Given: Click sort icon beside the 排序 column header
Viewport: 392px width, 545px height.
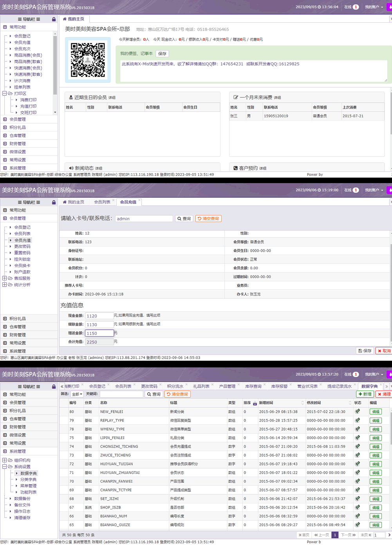Looking at the screenshot, I should 255,403.
